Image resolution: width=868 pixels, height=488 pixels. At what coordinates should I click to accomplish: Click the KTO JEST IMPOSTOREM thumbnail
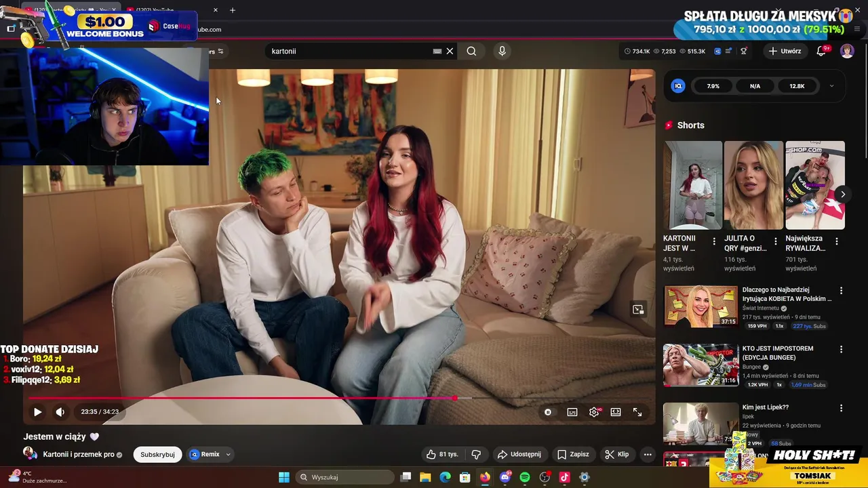tap(701, 365)
